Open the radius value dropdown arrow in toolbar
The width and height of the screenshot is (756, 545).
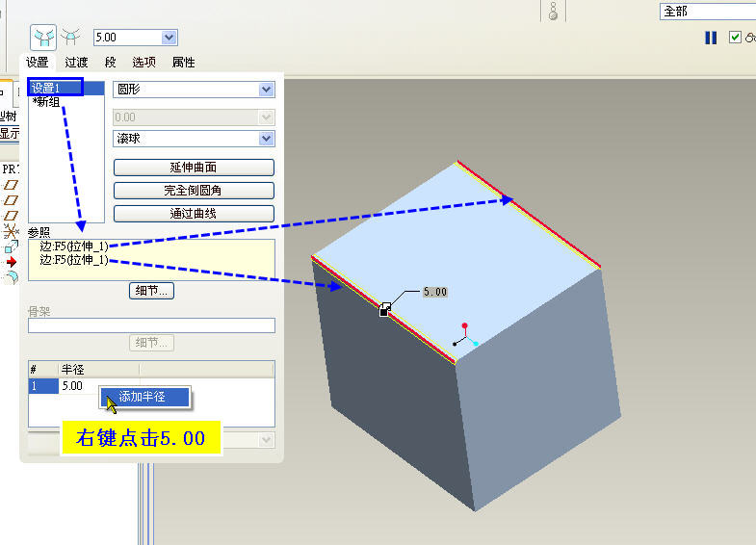169,38
